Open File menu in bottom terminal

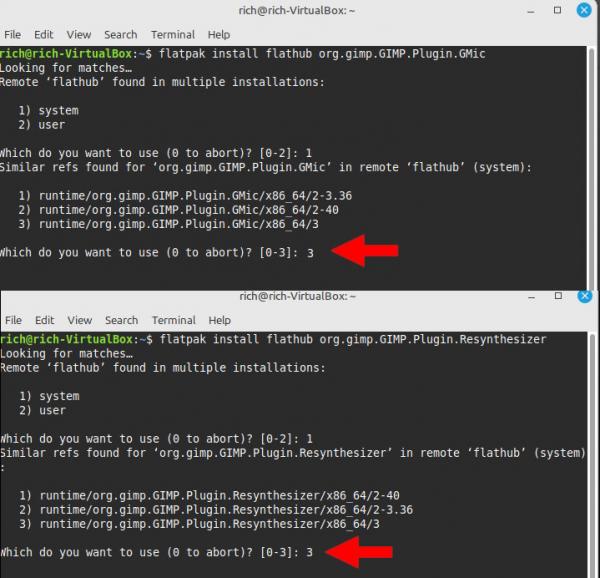pyautogui.click(x=13, y=320)
